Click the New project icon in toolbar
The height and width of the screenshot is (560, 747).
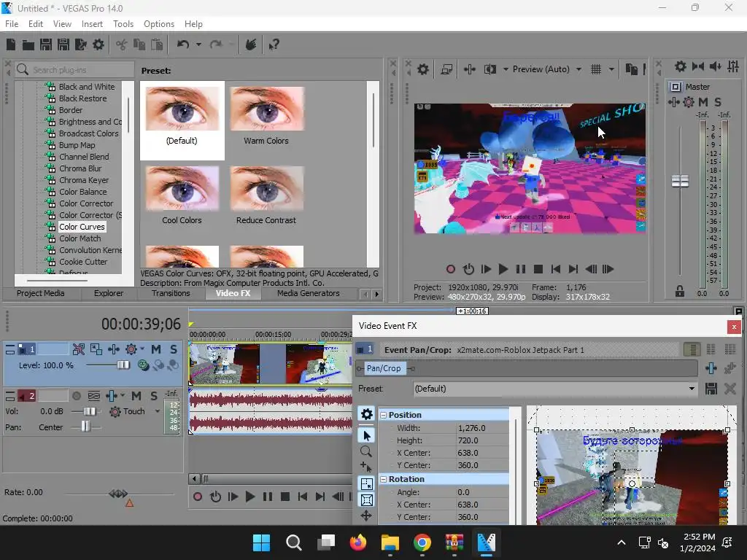11,44
